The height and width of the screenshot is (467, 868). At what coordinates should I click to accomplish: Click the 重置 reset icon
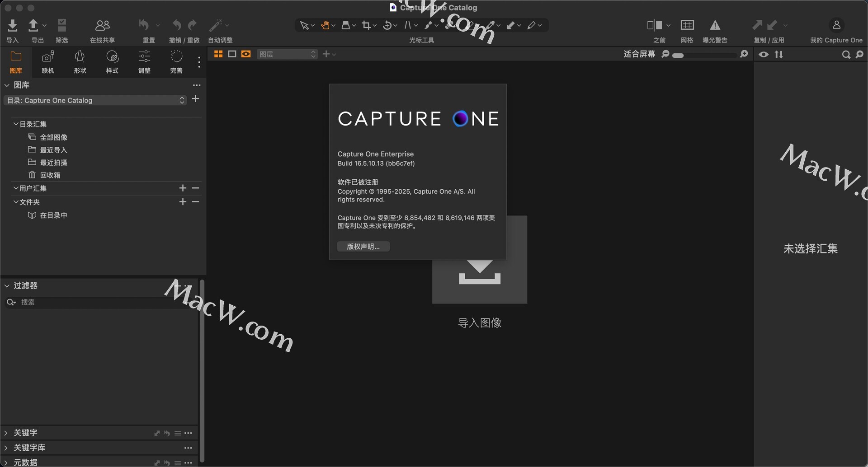coord(144,25)
